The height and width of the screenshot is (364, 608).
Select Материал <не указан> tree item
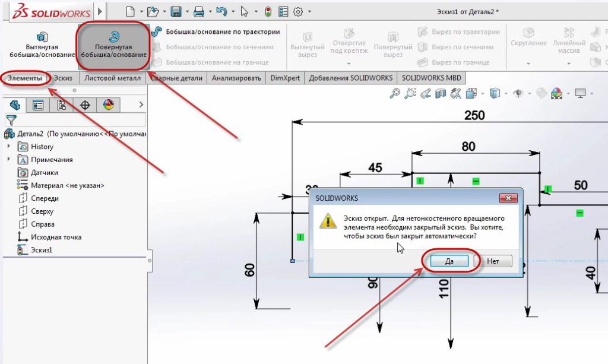[61, 185]
